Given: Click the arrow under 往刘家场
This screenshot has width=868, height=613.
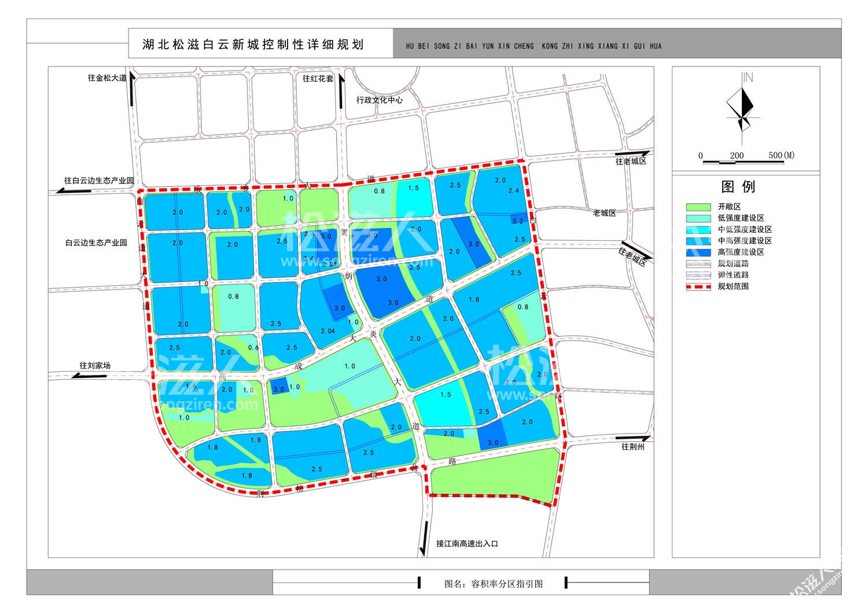Looking at the screenshot, I should point(90,376).
